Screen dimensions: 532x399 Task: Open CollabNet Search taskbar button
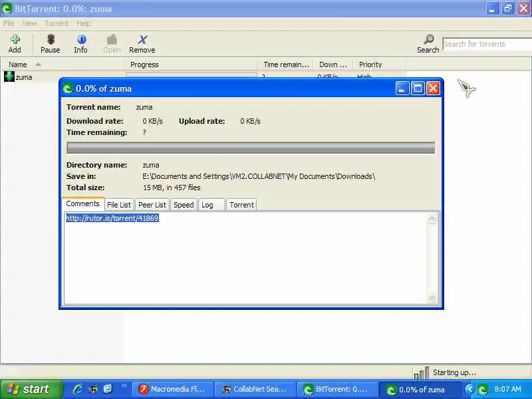(x=255, y=390)
